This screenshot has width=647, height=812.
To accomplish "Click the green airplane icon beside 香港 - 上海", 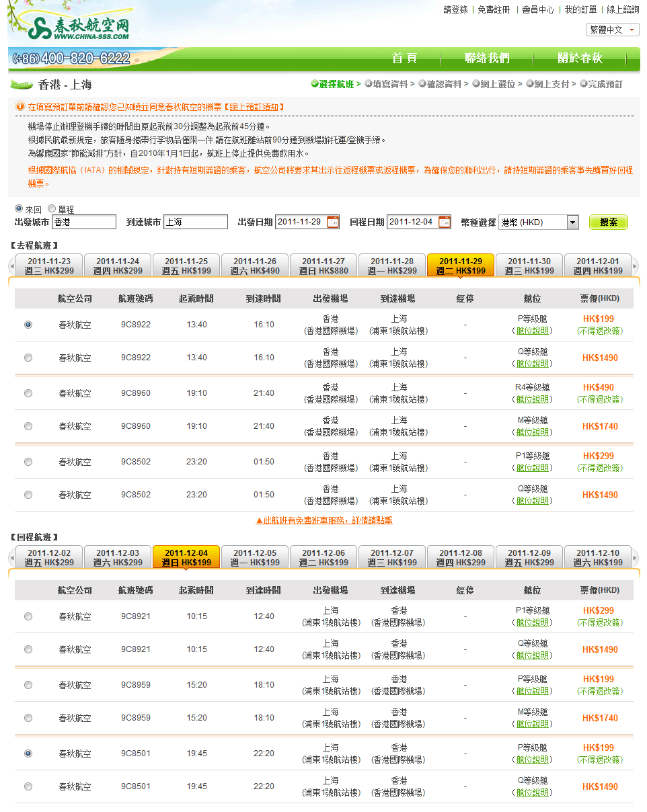I will [x=22, y=85].
